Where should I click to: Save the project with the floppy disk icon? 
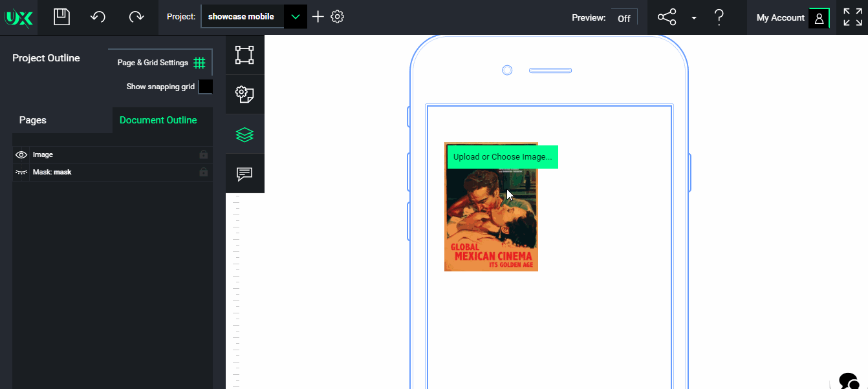click(61, 17)
